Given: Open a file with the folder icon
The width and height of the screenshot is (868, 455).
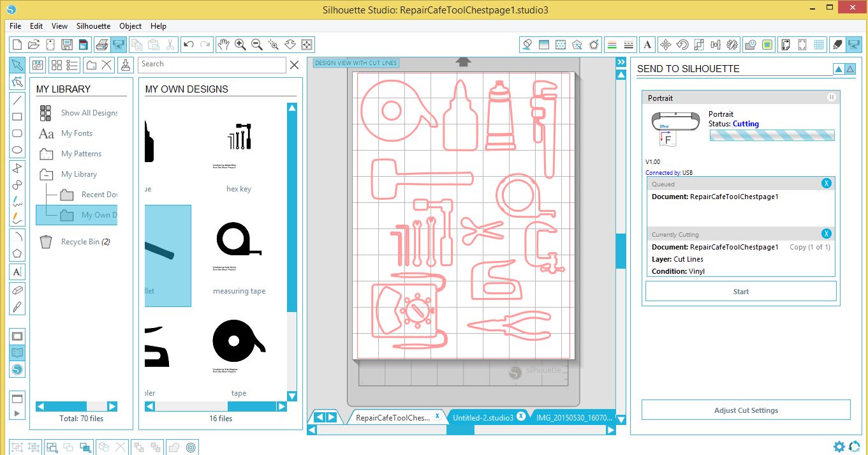Looking at the screenshot, I should (x=34, y=45).
